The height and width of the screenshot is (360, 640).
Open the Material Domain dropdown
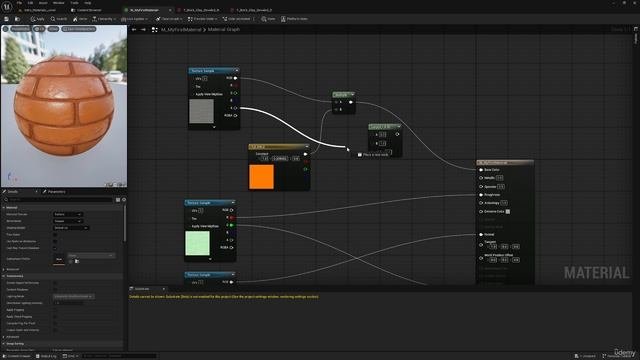click(x=68, y=214)
